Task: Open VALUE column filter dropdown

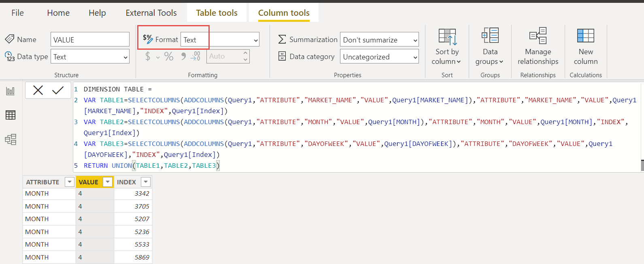Action: pos(108,182)
